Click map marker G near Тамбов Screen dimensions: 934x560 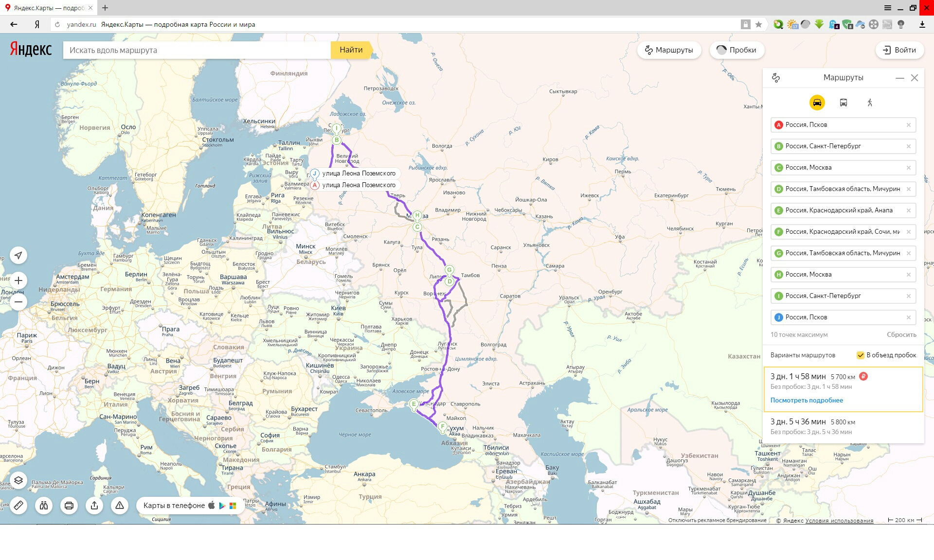[x=449, y=270]
